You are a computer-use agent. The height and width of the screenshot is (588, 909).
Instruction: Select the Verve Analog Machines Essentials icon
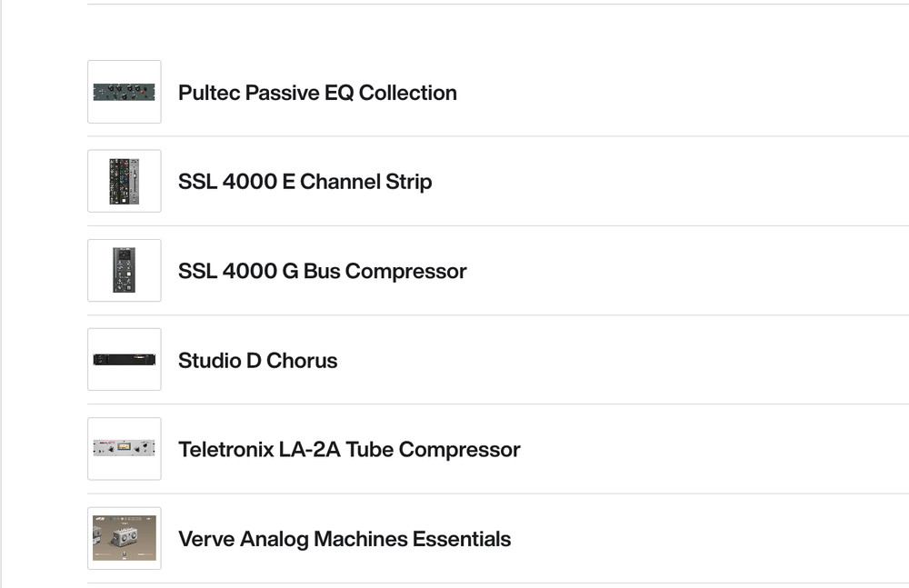[x=124, y=537]
